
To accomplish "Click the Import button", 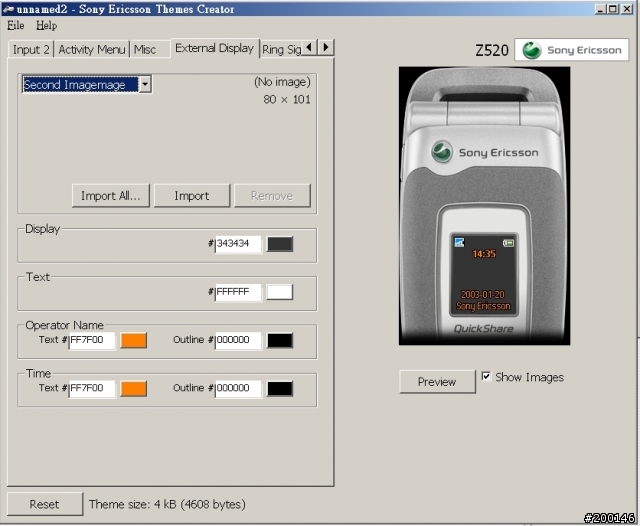I will pyautogui.click(x=192, y=196).
